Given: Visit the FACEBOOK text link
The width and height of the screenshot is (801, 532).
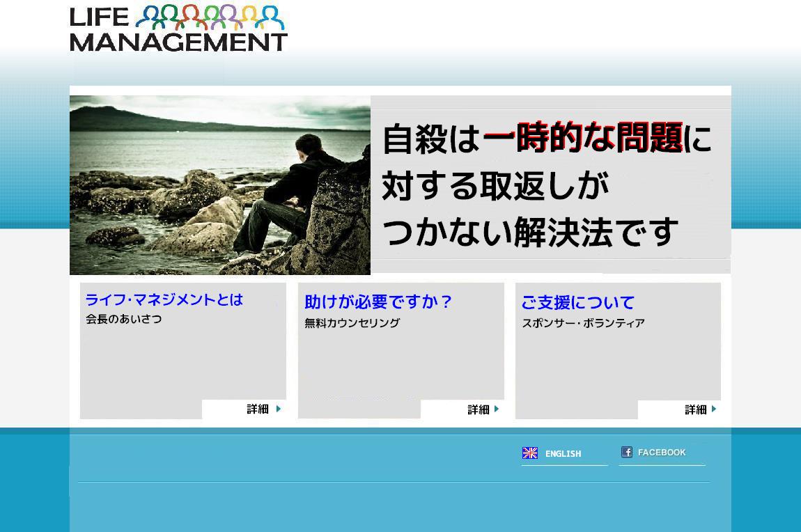Looking at the screenshot, I should point(662,453).
